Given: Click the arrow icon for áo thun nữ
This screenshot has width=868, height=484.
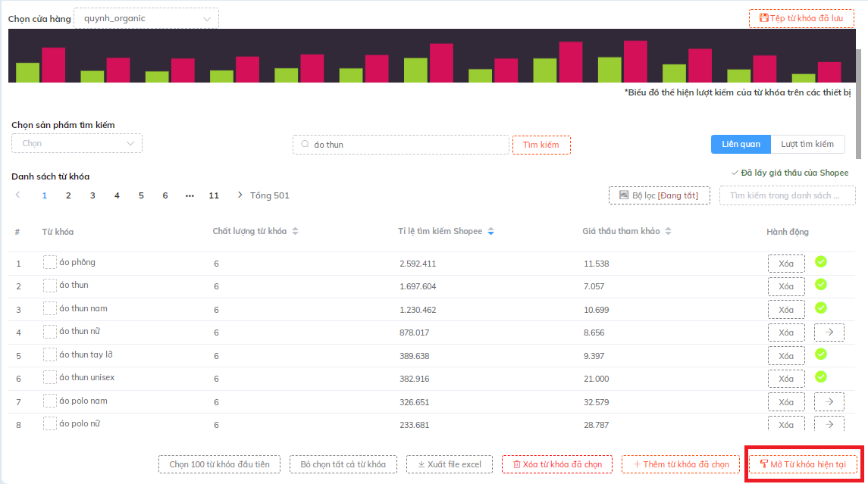Looking at the screenshot, I should point(829,333).
